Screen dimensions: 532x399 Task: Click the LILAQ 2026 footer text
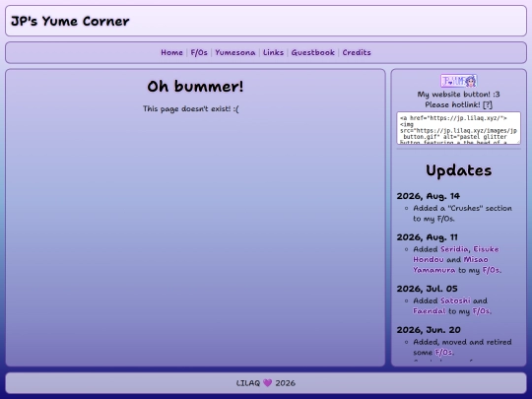click(x=266, y=383)
